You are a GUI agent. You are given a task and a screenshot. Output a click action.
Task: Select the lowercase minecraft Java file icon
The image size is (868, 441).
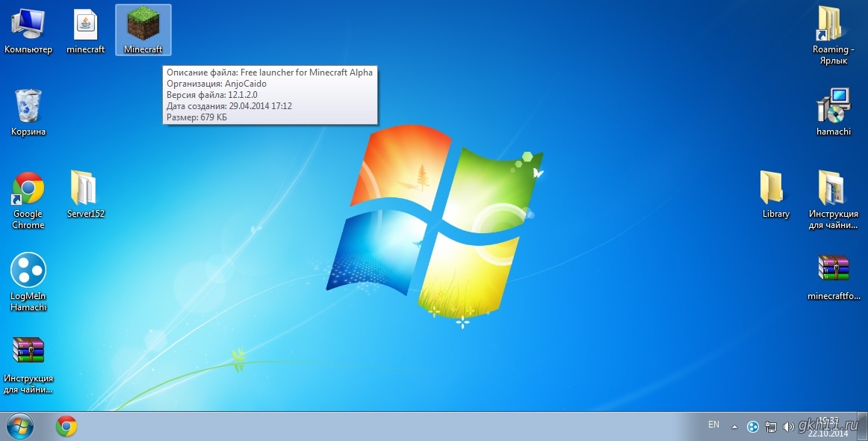point(86,30)
